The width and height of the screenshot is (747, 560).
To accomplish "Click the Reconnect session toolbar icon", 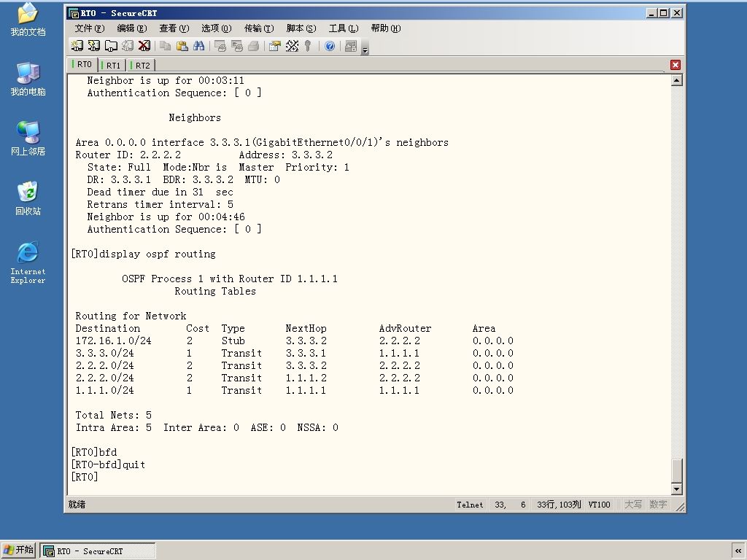I will click(x=128, y=46).
